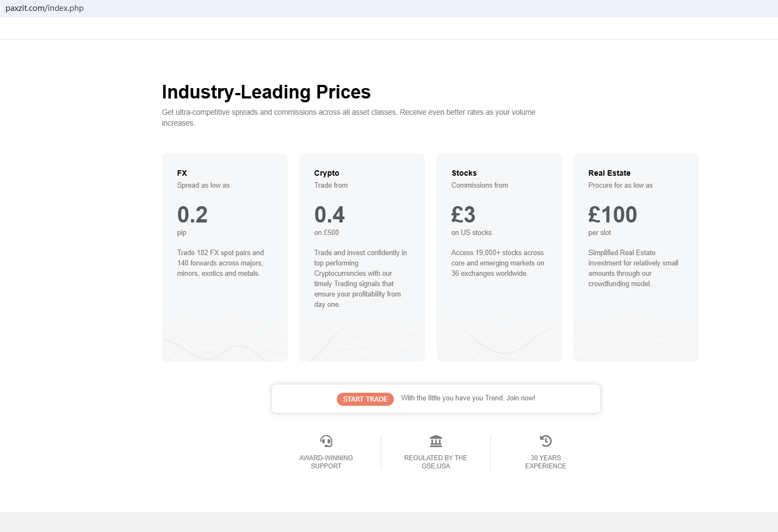Click the Real Estate card title

coord(609,173)
